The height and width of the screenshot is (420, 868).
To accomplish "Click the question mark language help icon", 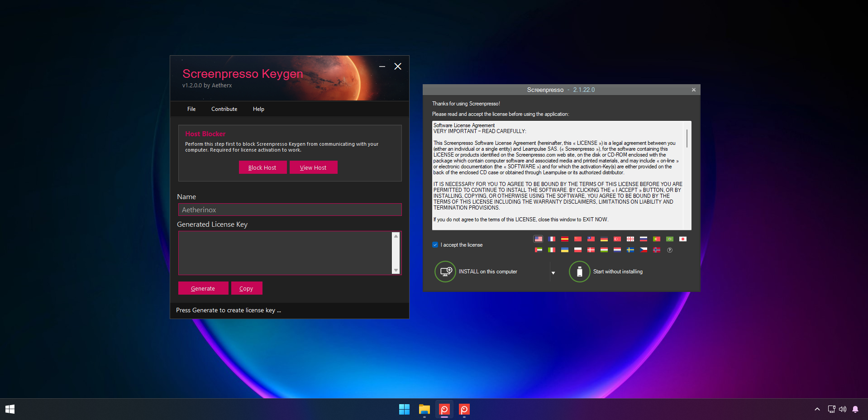I will click(x=670, y=250).
